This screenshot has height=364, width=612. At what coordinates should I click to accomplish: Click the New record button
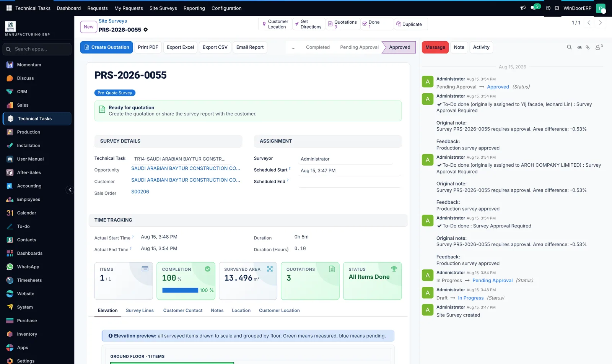click(x=88, y=27)
